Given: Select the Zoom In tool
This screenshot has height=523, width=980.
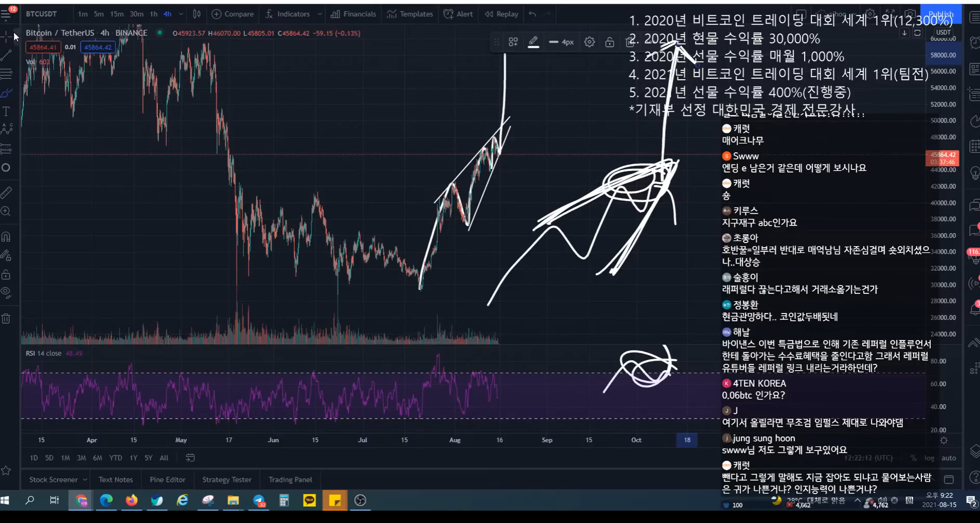Looking at the screenshot, I should 6,211.
